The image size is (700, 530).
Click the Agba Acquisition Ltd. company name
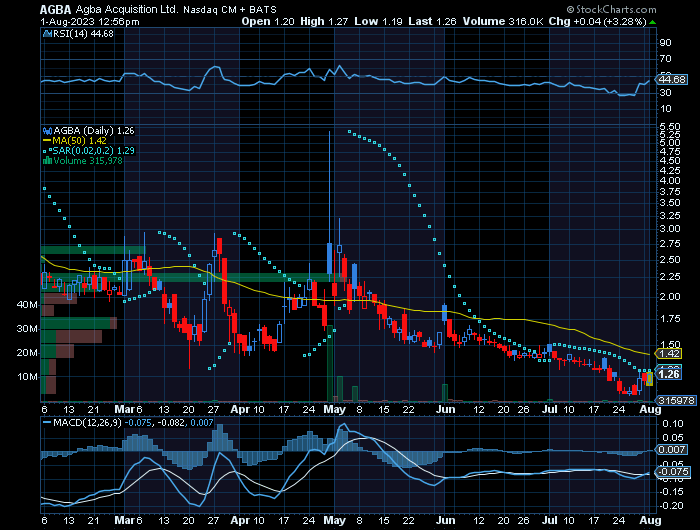click(x=127, y=9)
